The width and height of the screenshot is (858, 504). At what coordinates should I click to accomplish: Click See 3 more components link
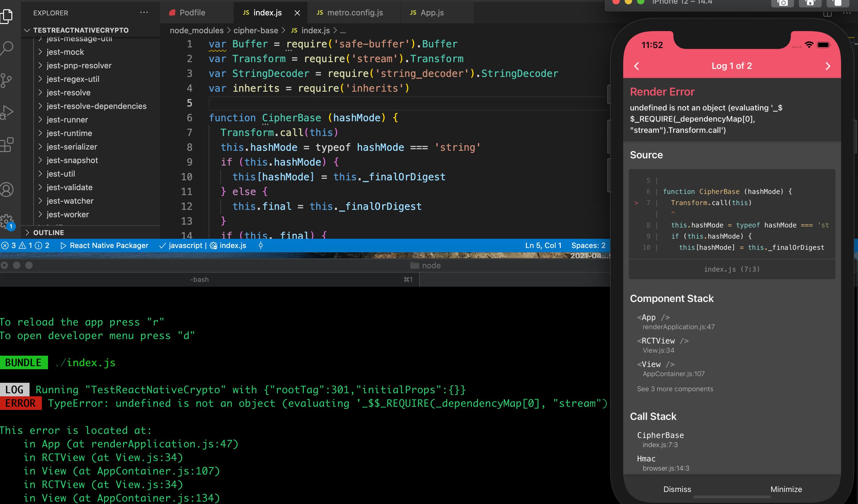coord(675,389)
